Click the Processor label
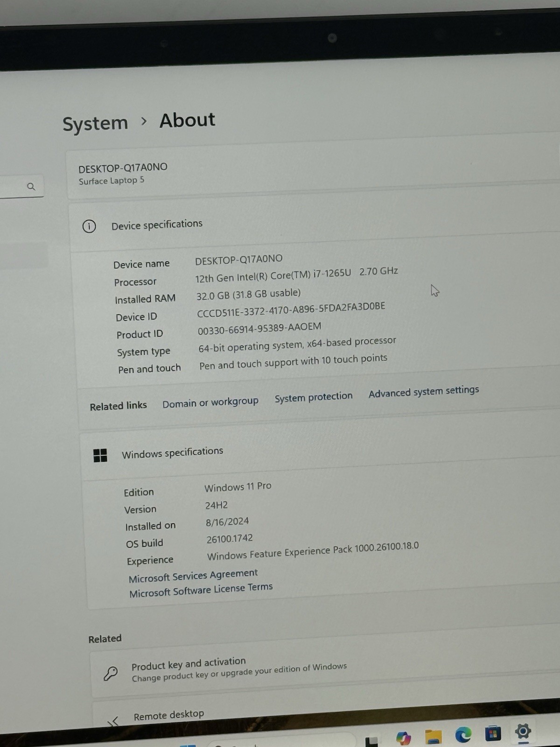The height and width of the screenshot is (747, 560). tap(135, 282)
